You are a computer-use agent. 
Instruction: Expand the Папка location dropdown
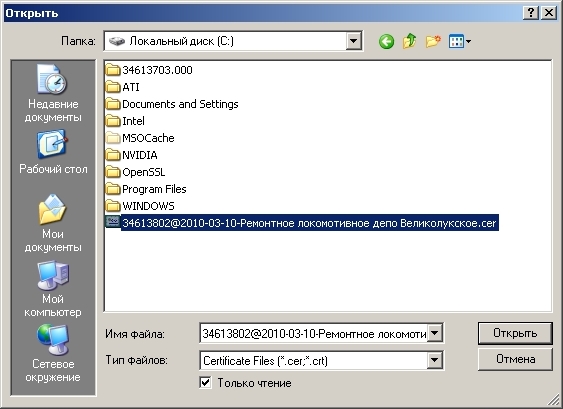[354, 41]
